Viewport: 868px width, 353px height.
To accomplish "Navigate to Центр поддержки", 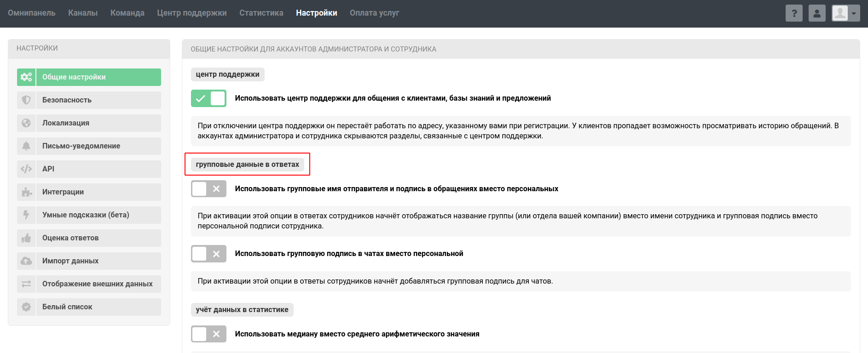I will (192, 13).
